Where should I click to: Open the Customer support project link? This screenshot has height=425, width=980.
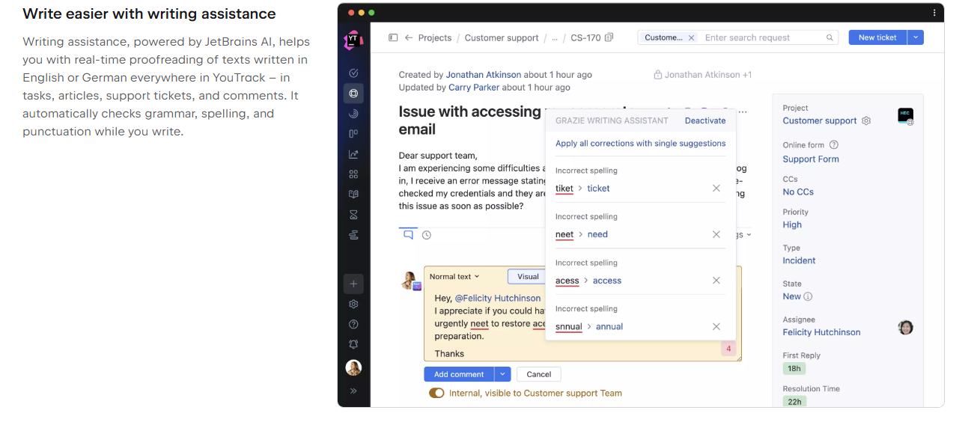coord(820,120)
